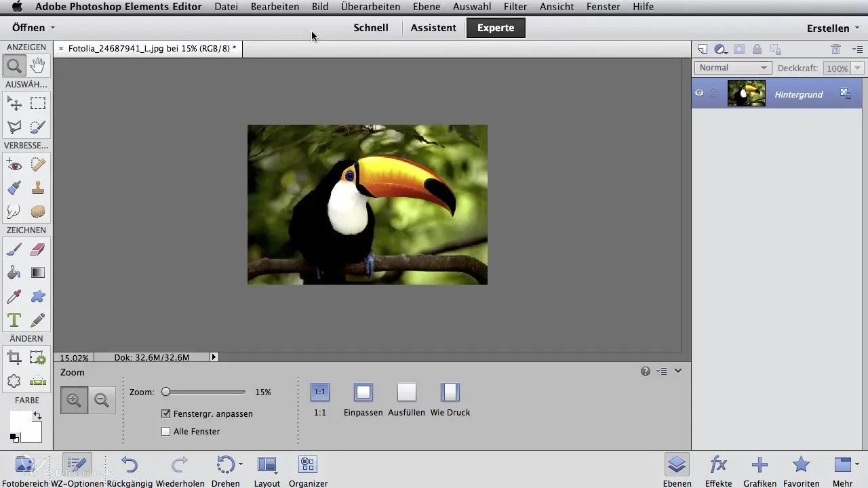Select the Straighten tool
Image resolution: width=868 pixels, height=488 pixels.
(38, 381)
